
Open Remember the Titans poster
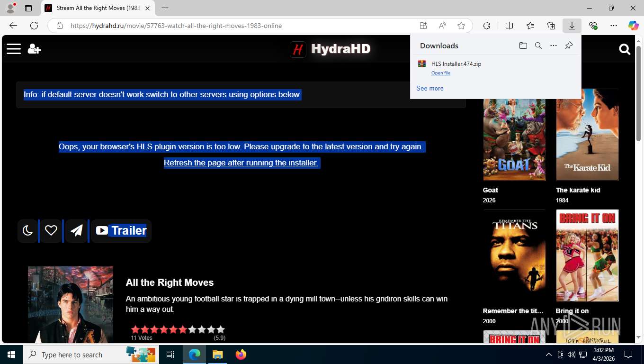coord(514,255)
